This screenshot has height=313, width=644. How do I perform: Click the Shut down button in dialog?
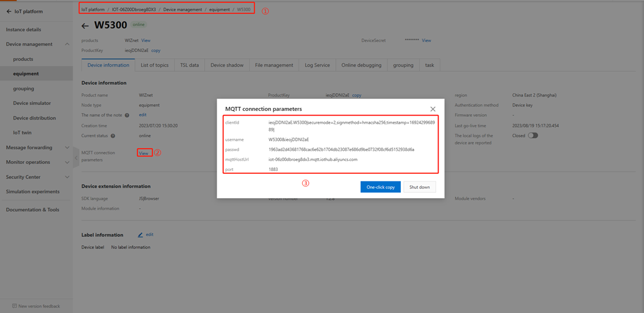click(419, 187)
